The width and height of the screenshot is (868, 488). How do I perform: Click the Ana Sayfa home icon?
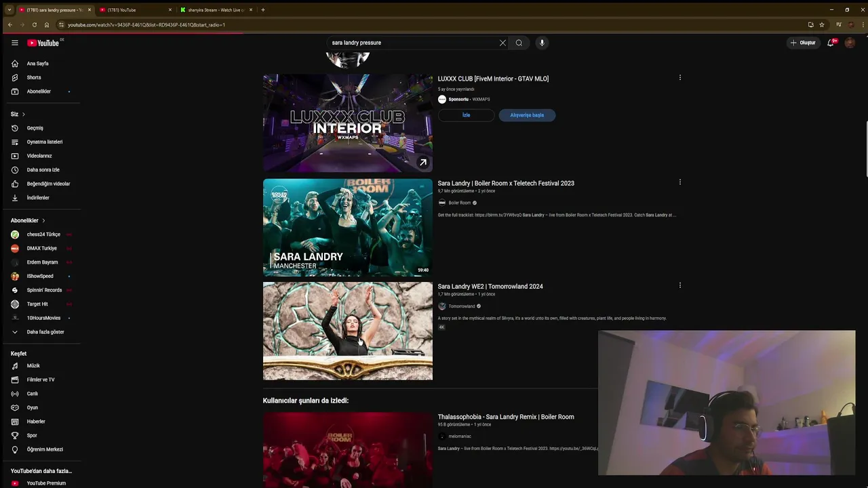coord(15,64)
